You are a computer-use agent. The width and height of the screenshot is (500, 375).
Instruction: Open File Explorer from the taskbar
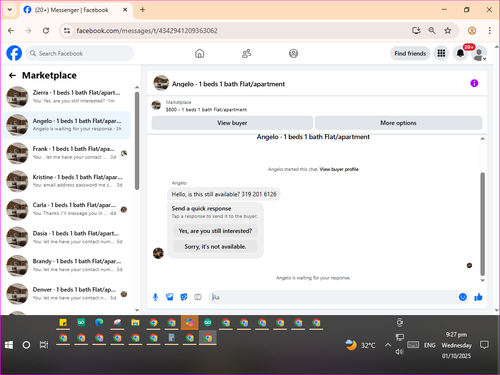[x=135, y=323]
